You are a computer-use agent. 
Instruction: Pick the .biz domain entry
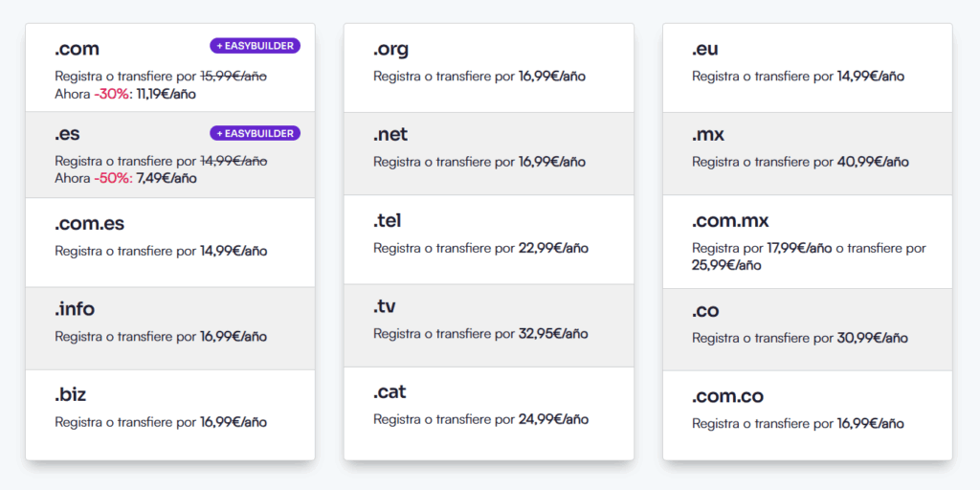[x=71, y=394]
